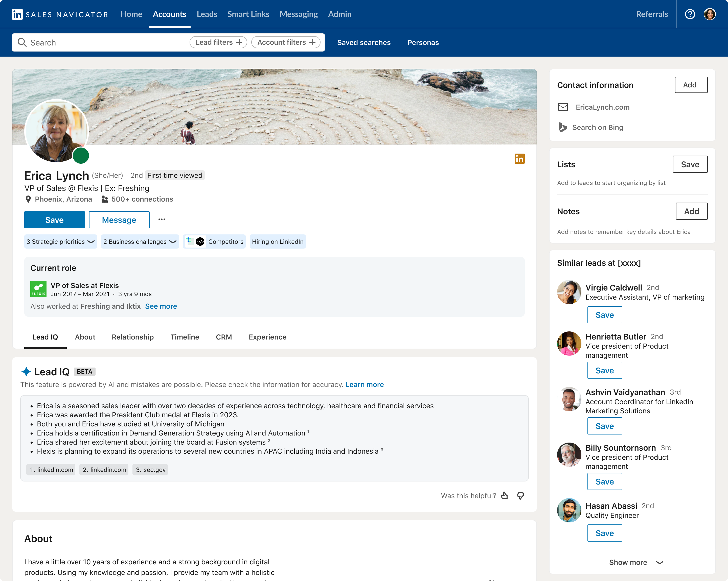Screen dimensions: 728x581
Task: Save Erica Lynch as a lead
Action: tap(54, 220)
